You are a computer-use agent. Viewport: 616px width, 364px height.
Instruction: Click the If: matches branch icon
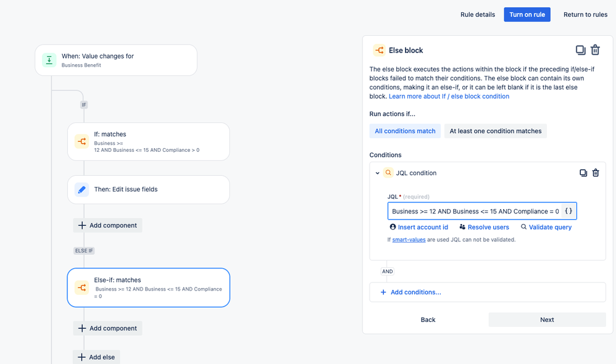[81, 141]
